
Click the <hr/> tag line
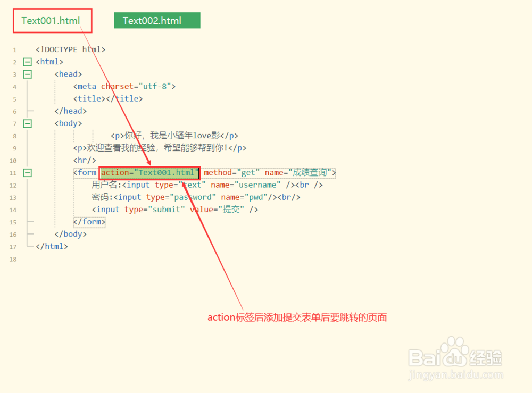[85, 160]
